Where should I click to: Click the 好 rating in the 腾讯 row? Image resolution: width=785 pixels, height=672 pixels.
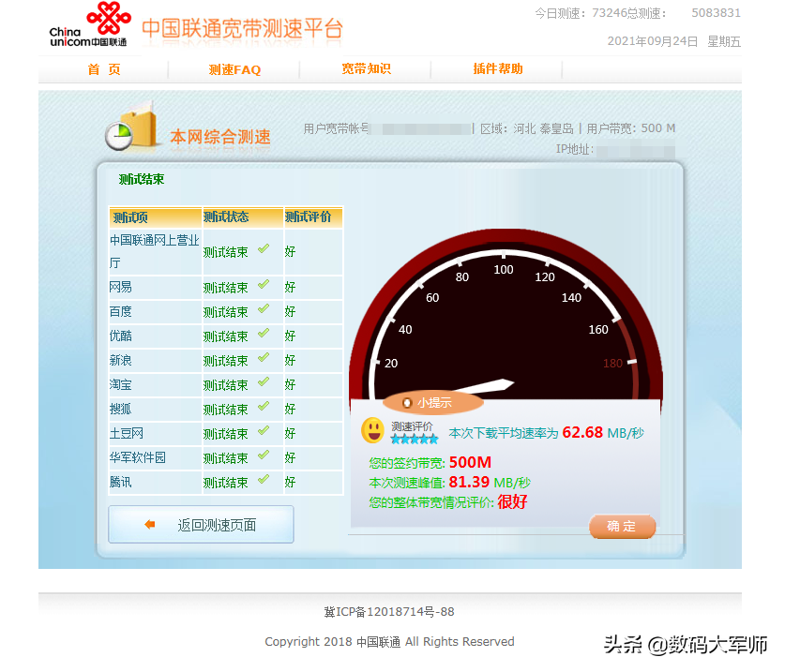tap(290, 482)
